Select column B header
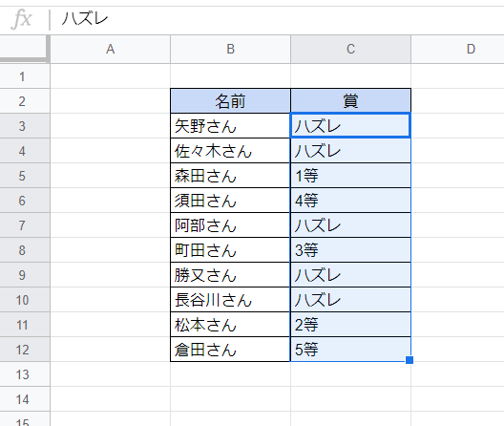 point(230,50)
